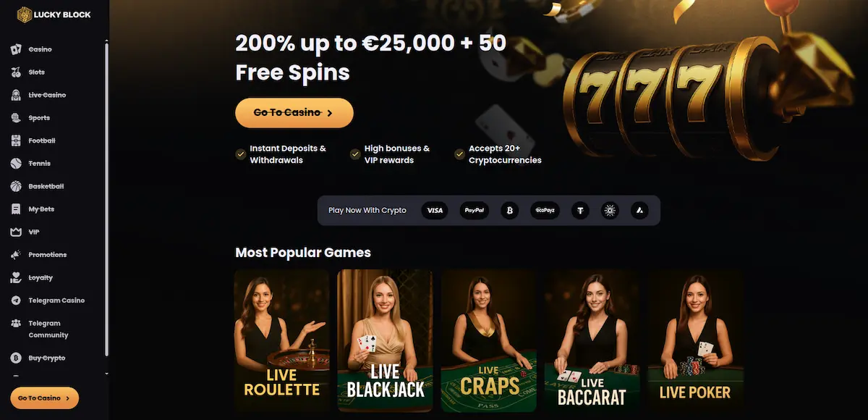Choose the ecoPayz payment icon
868x420 pixels.
(545, 211)
